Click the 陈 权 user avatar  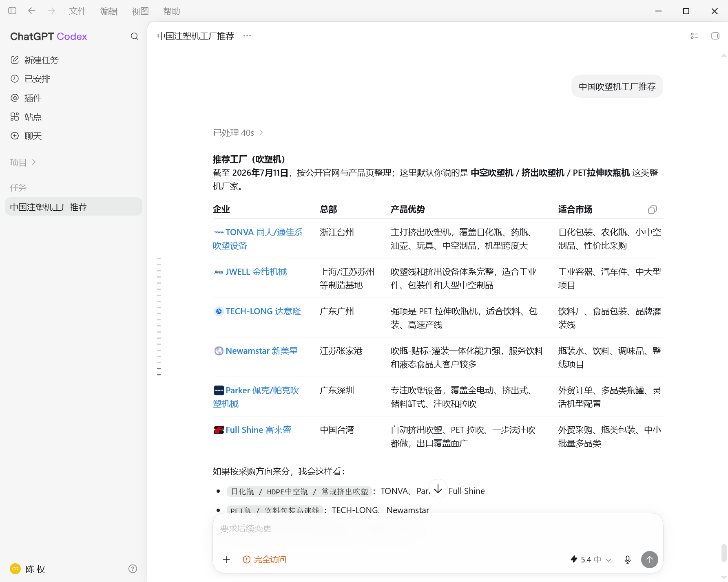pyautogui.click(x=15, y=569)
